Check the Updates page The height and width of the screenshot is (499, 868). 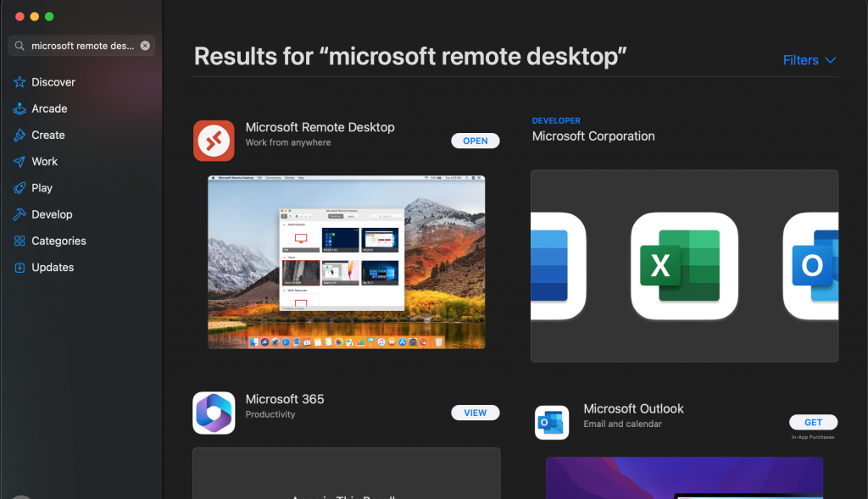pos(53,267)
